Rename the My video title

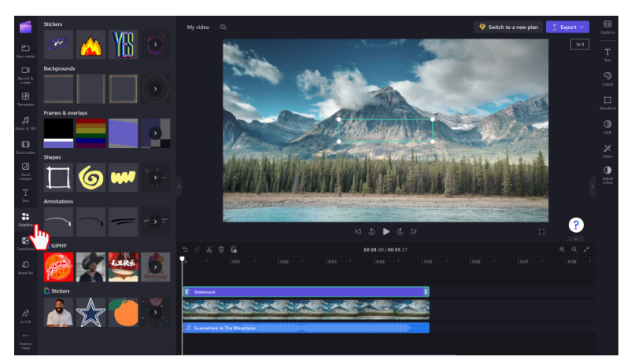coord(198,28)
